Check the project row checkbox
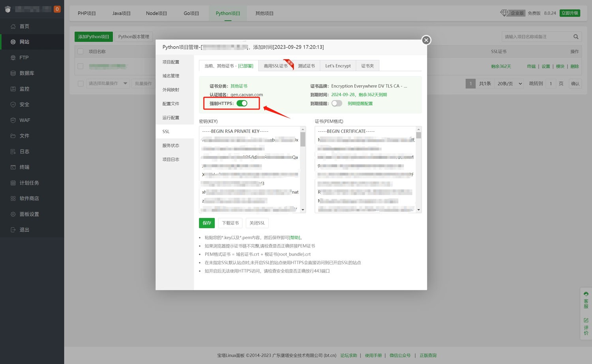592x364 pixels. coord(81,66)
